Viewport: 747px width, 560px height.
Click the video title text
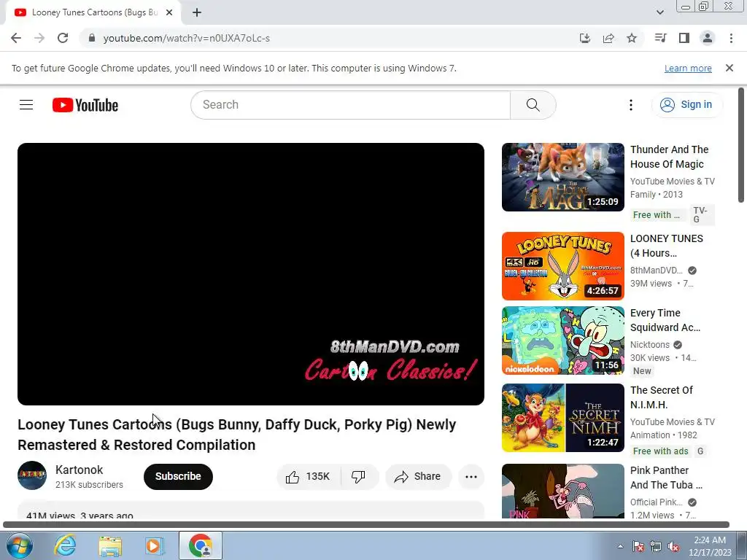pyautogui.click(x=237, y=435)
